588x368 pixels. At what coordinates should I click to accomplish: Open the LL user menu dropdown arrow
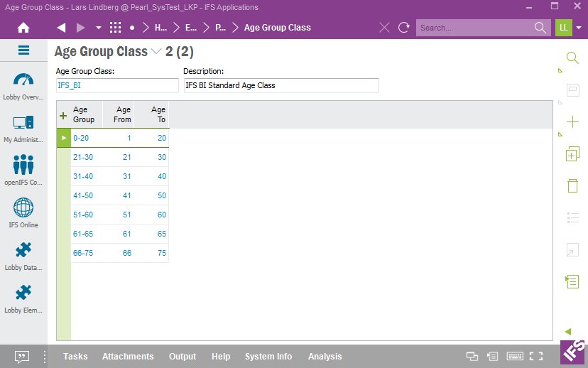tap(579, 28)
